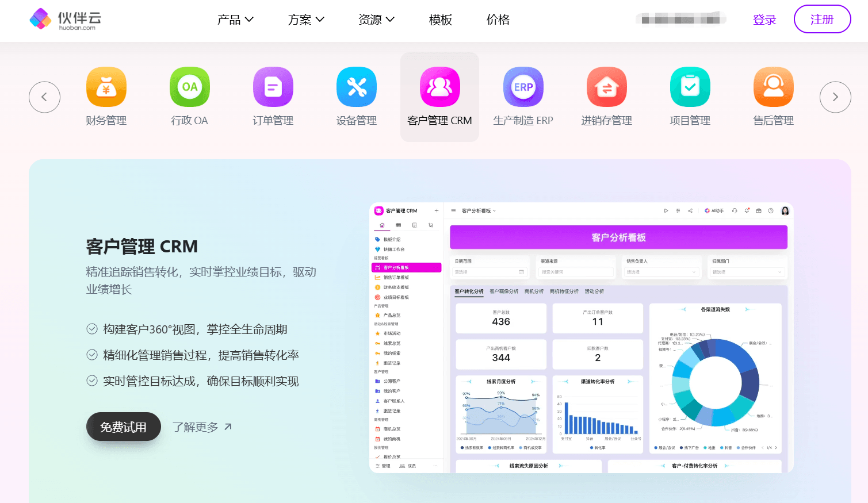
Task: Click the notification bell in the preview
Action: click(x=747, y=210)
